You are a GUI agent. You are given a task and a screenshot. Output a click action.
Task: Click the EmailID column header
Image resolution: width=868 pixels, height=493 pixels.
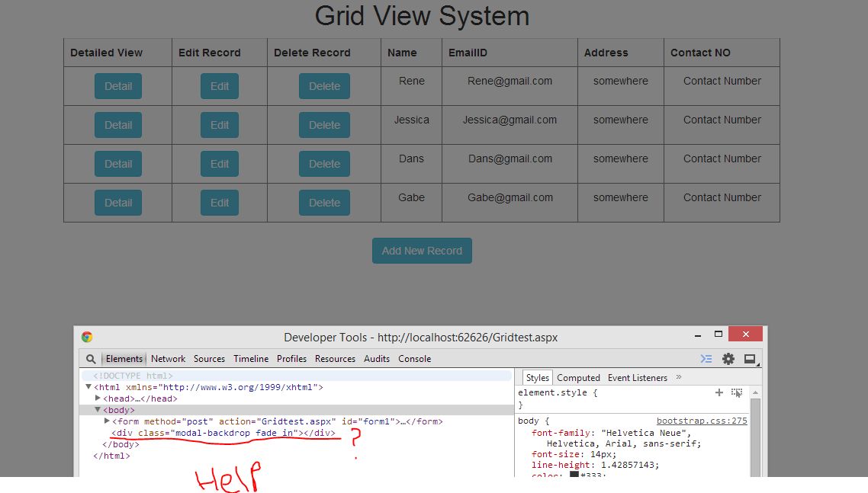510,53
